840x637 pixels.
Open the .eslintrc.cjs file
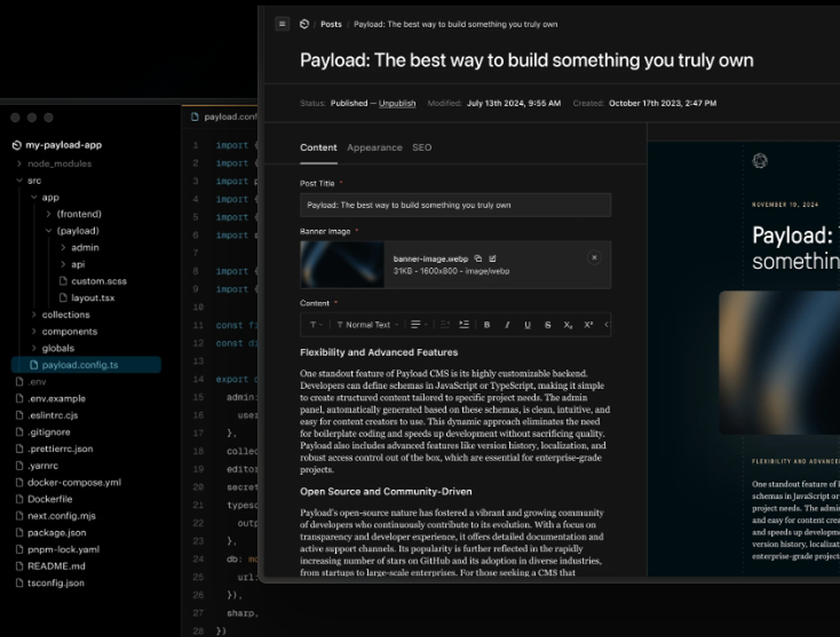coord(46,415)
